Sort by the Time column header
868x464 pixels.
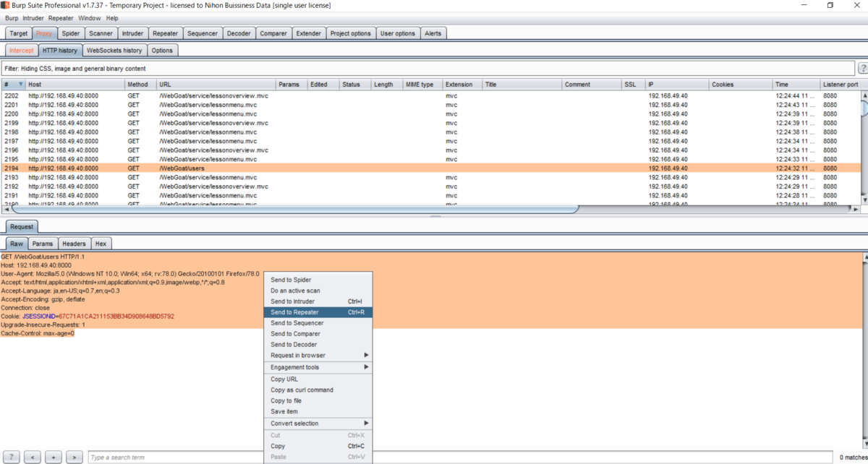[x=796, y=85]
